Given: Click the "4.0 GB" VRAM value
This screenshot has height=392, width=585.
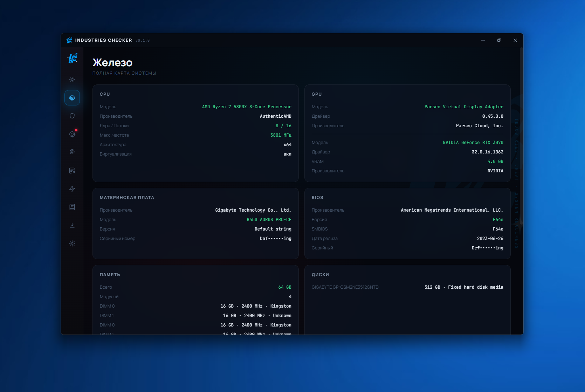Looking at the screenshot, I should coord(495,161).
